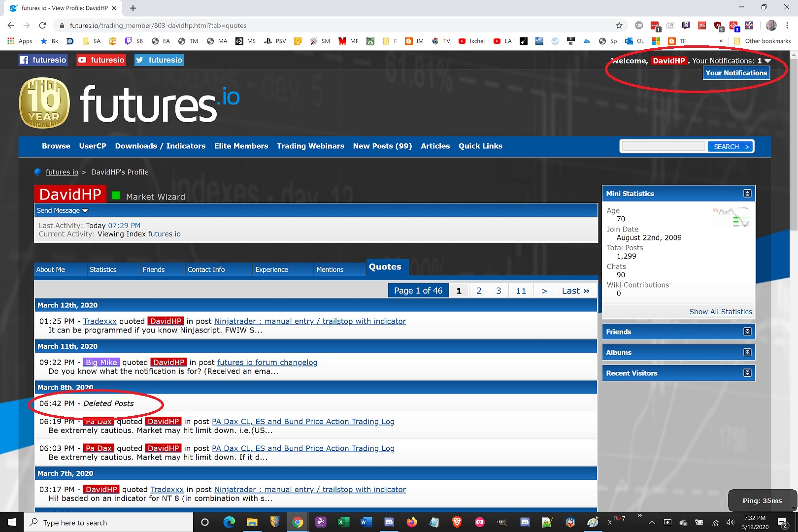Open the Browse menu in navigation bar

pos(56,146)
